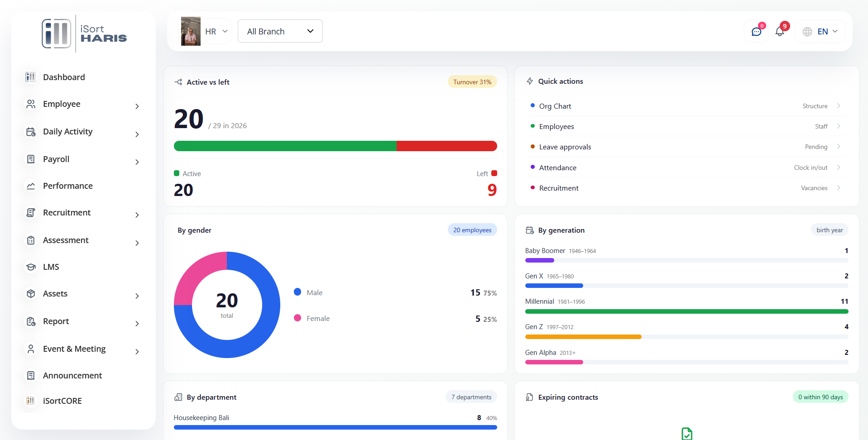
Task: Click the LMS graduation cap icon
Action: tap(31, 267)
